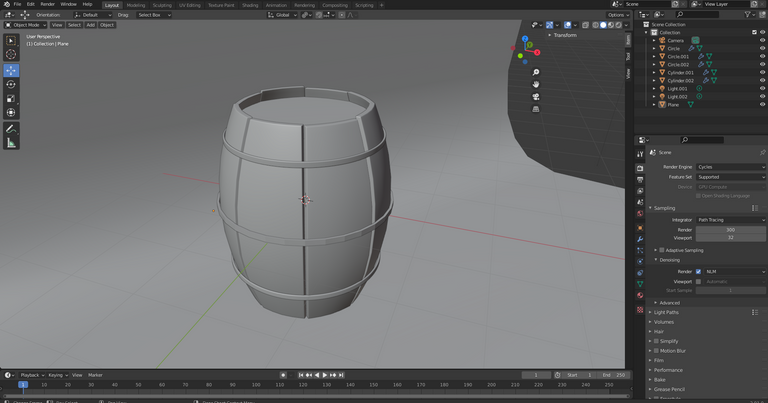The height and width of the screenshot is (403, 768).
Task: Choose the Cursor tool in the toolbar
Action: click(x=11, y=55)
